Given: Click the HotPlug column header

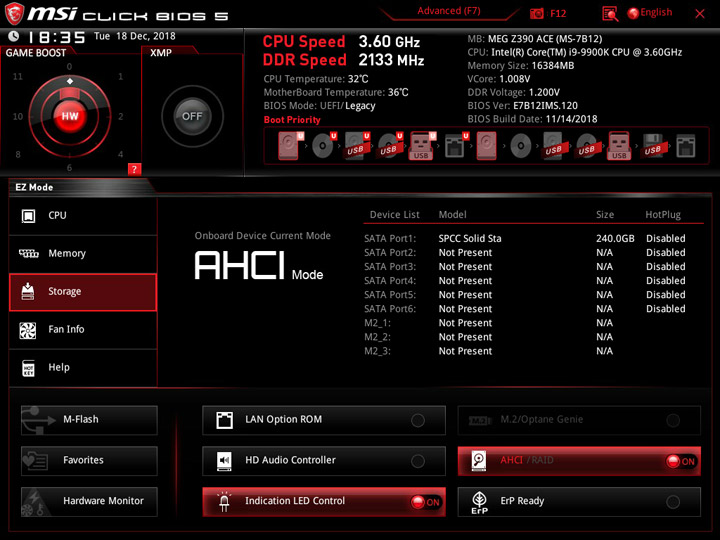Looking at the screenshot, I should (x=663, y=214).
